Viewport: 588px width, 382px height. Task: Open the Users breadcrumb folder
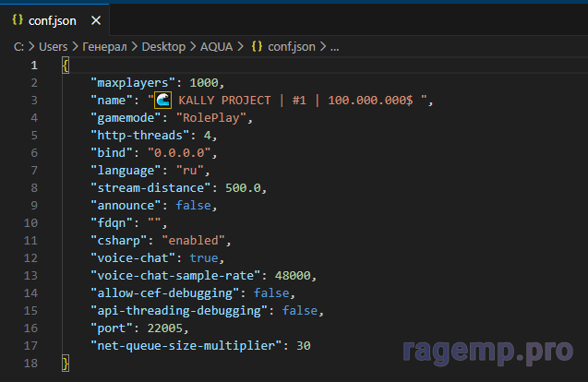coord(54,45)
